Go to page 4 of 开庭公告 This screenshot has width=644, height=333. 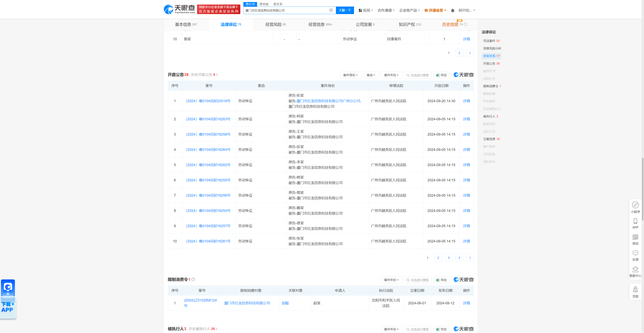point(459,258)
